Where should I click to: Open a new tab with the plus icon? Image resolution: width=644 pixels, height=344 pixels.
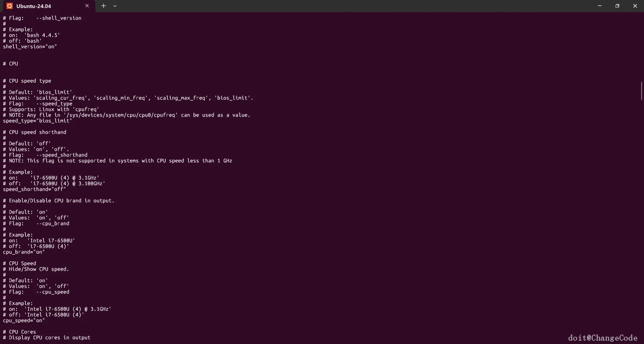[103, 6]
